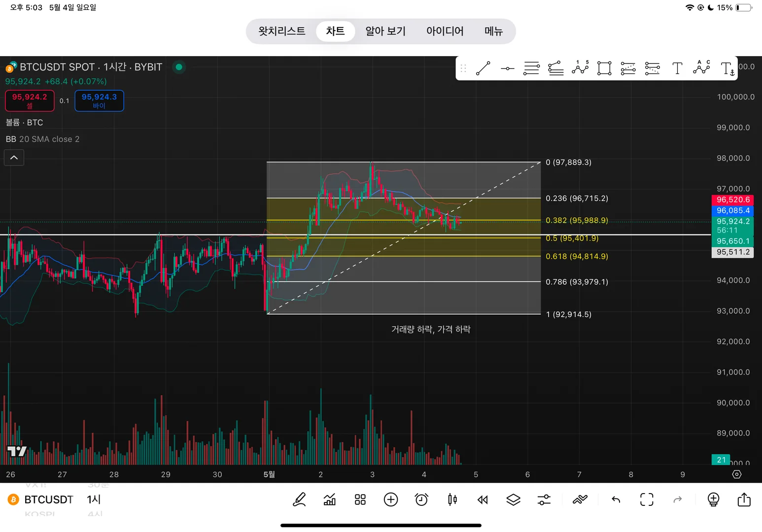Tap the share export icon
This screenshot has height=532, width=762.
click(x=744, y=499)
